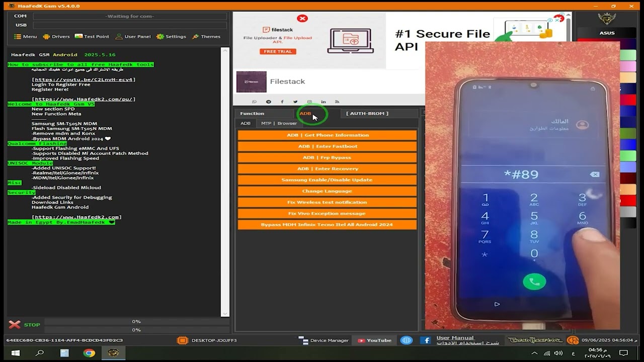
Task: Click the blue globe website icon
Action: click(406, 340)
